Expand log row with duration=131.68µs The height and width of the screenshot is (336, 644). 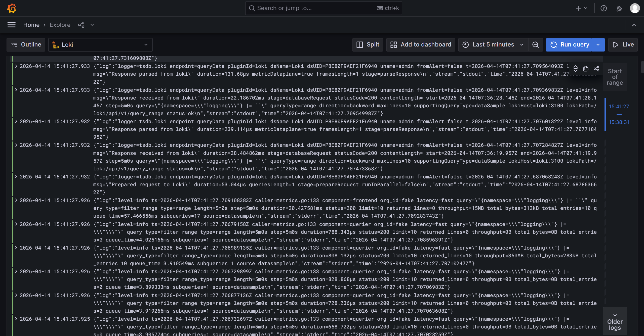pos(16,66)
